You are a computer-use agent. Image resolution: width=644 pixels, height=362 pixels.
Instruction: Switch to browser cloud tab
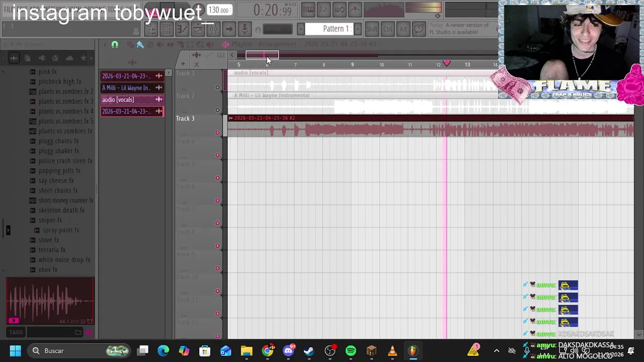point(69,58)
